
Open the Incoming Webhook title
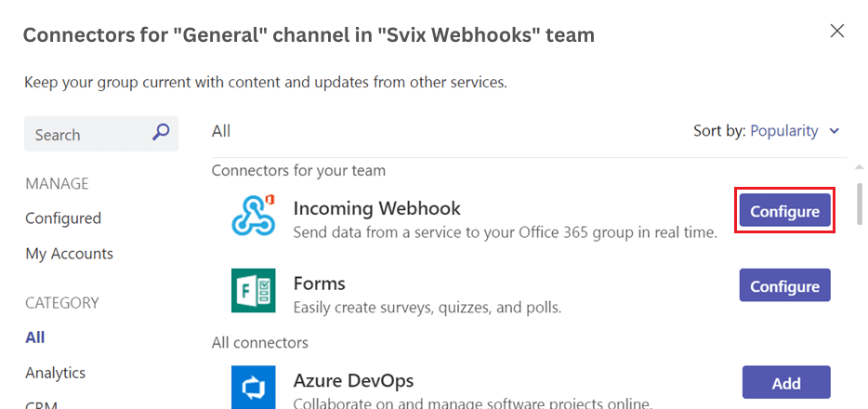click(x=376, y=208)
